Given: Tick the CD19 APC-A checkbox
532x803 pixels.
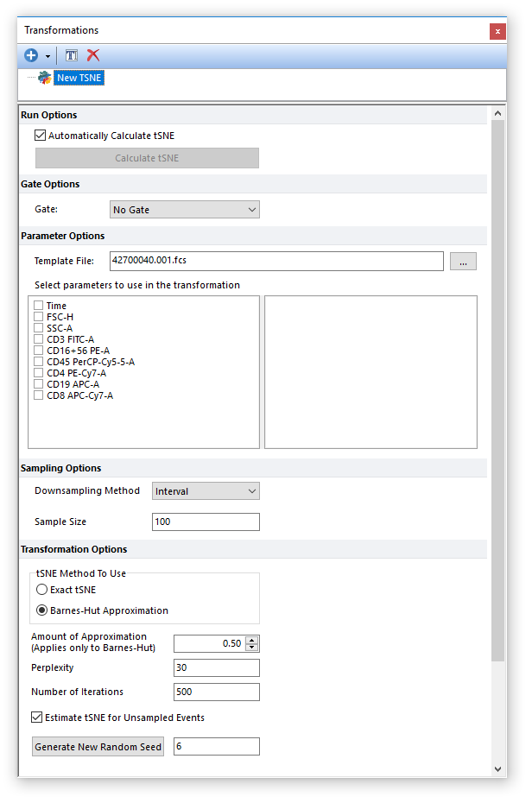Looking at the screenshot, I should (x=39, y=384).
